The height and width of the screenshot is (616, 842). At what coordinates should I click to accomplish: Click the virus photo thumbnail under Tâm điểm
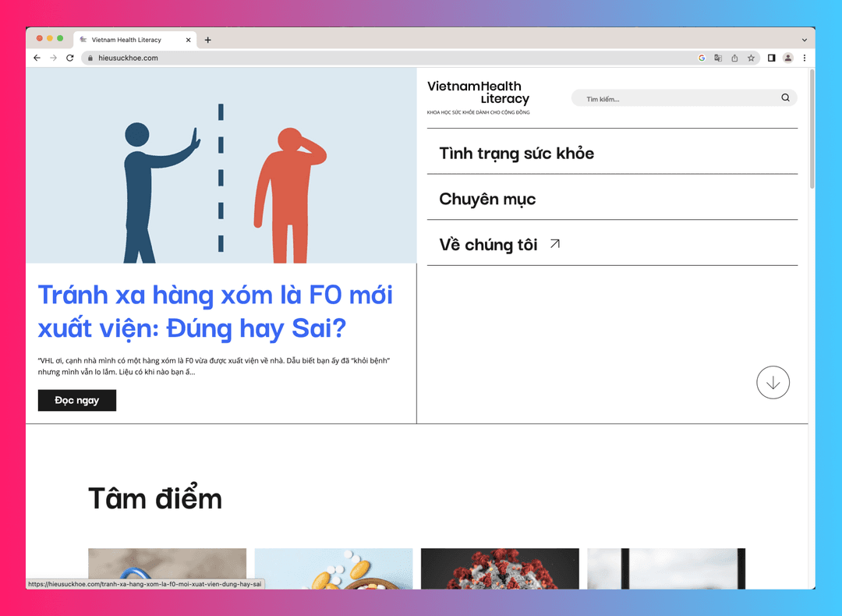click(x=500, y=569)
